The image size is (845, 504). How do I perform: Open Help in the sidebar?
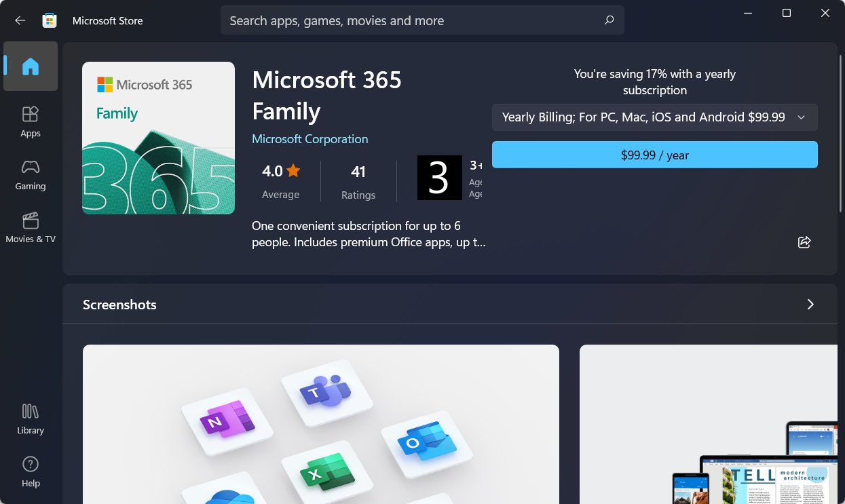pos(31,471)
